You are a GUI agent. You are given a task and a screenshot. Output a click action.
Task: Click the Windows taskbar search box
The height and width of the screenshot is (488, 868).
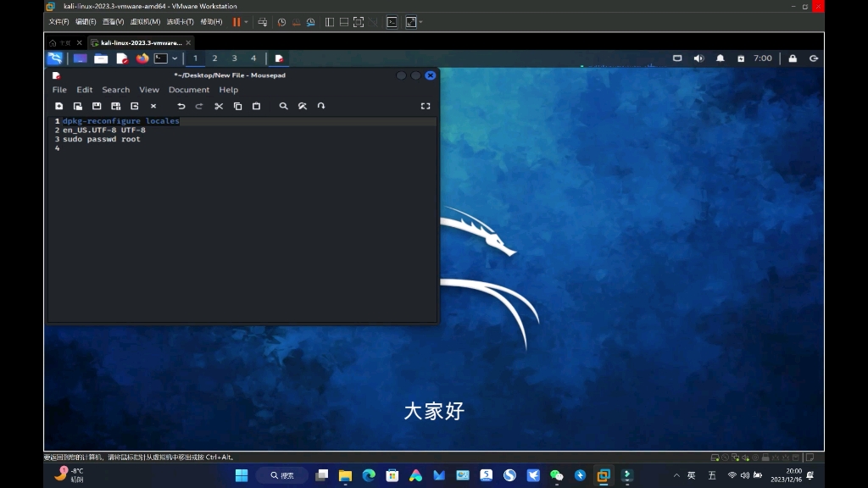pos(282,475)
